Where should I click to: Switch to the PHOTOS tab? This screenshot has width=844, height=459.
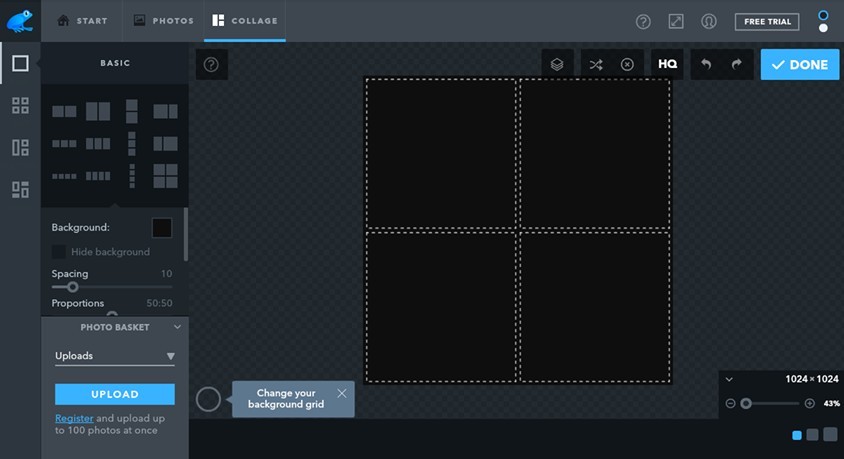[163, 21]
